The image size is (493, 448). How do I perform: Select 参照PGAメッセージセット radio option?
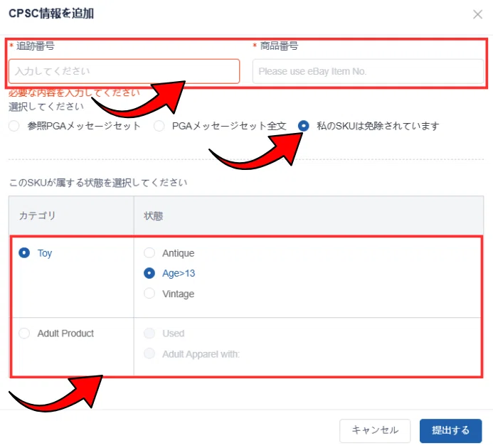pyautogui.click(x=14, y=126)
